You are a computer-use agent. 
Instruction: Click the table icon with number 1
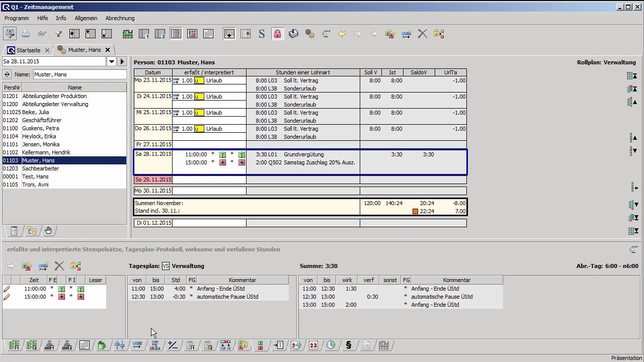coord(144,34)
